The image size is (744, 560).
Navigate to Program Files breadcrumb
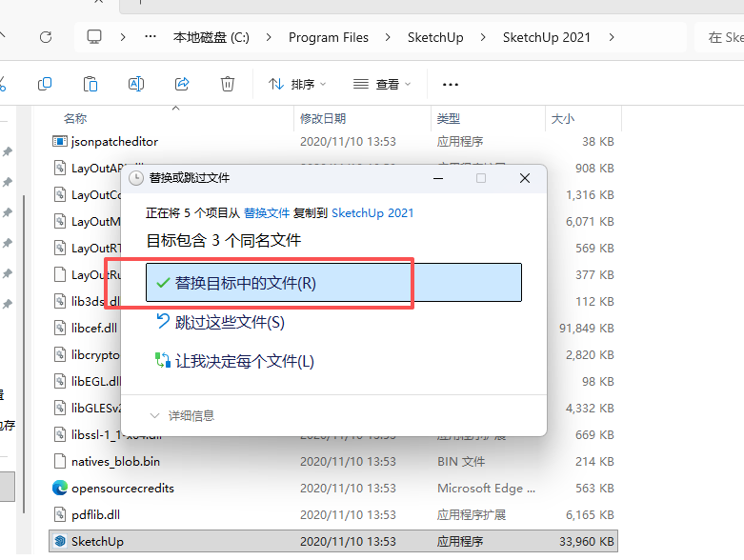click(x=329, y=37)
